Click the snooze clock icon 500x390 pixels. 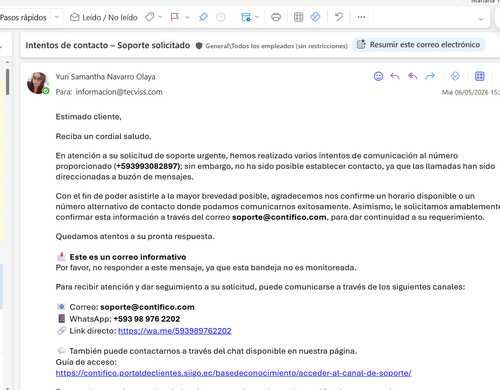(221, 17)
